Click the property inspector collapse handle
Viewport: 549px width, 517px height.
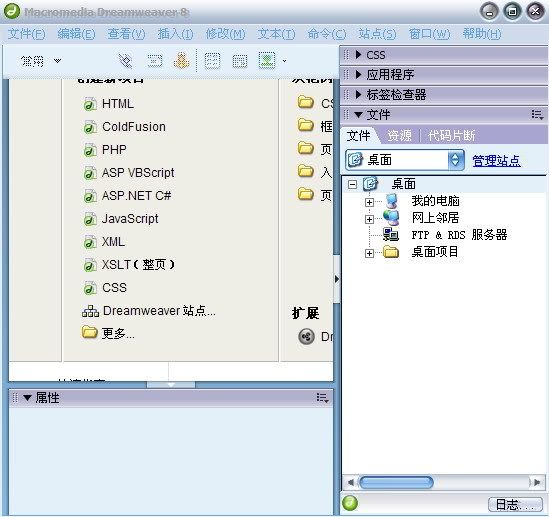click(x=171, y=385)
